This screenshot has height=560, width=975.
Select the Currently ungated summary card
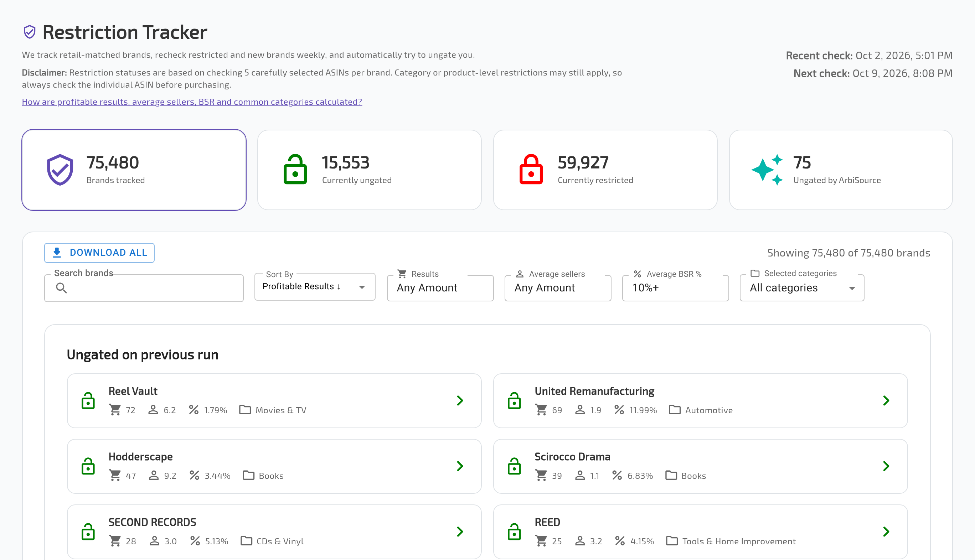pos(370,170)
